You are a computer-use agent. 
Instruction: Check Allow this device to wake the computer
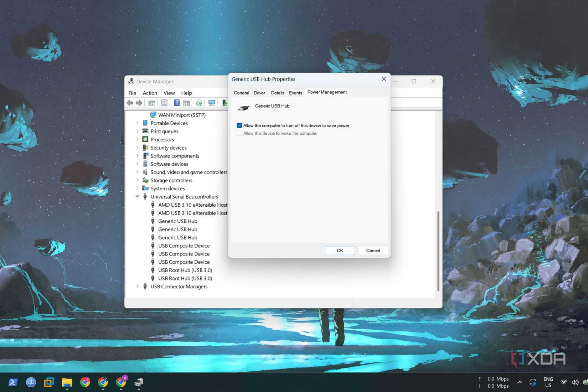239,133
